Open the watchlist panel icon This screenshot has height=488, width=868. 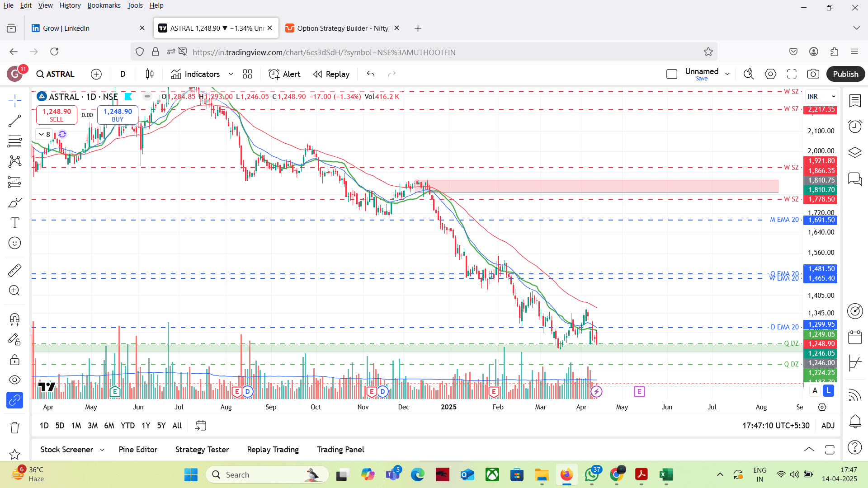855,101
